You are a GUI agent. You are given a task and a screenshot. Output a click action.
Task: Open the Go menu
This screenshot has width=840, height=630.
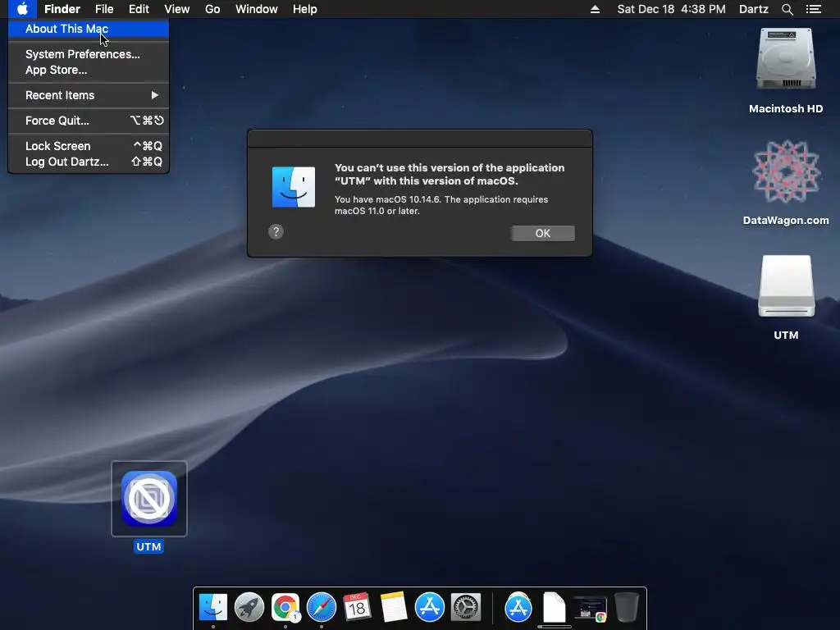point(212,9)
